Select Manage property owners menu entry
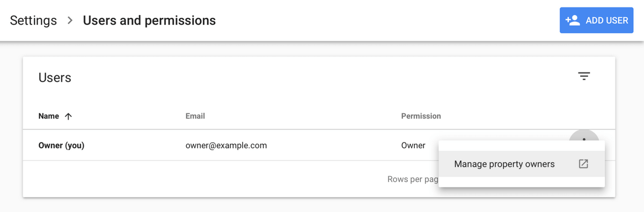Screen dimensions: 644x212 coord(522,164)
